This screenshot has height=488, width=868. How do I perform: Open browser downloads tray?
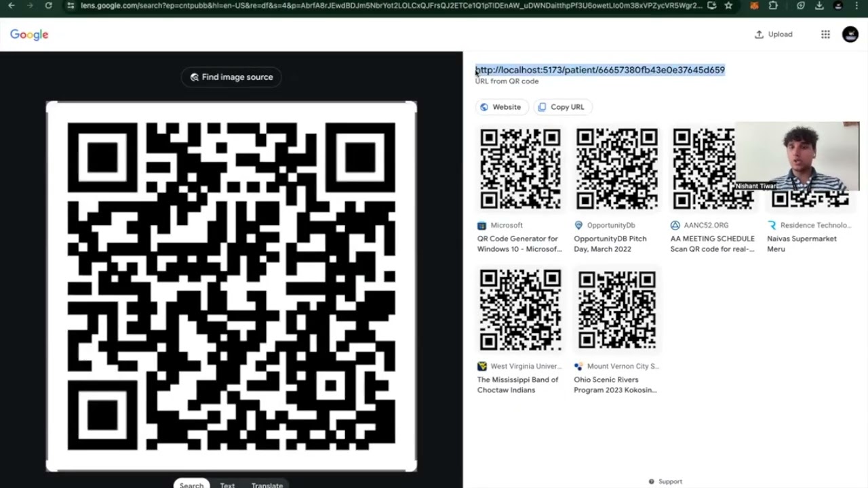click(x=819, y=5)
